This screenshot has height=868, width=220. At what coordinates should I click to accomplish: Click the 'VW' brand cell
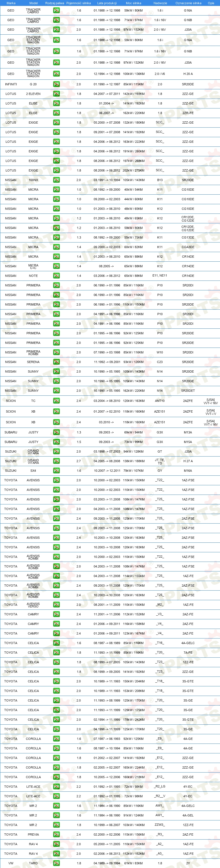(x=11, y=863)
